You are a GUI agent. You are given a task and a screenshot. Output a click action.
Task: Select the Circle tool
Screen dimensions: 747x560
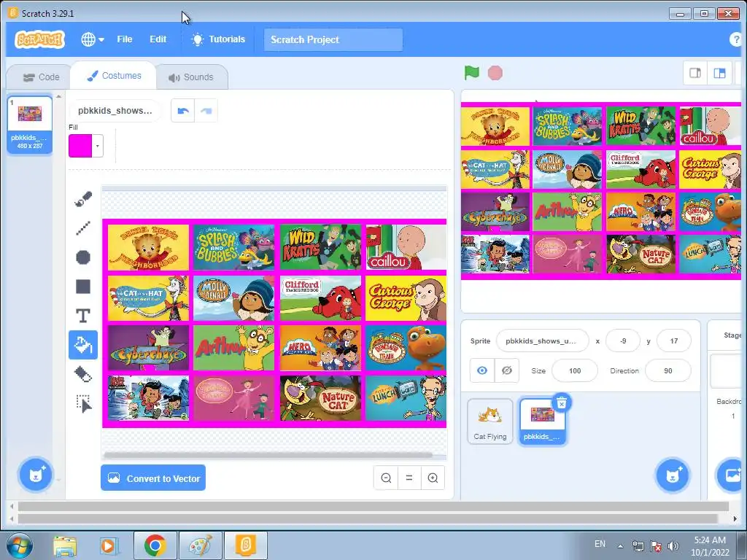(83, 257)
